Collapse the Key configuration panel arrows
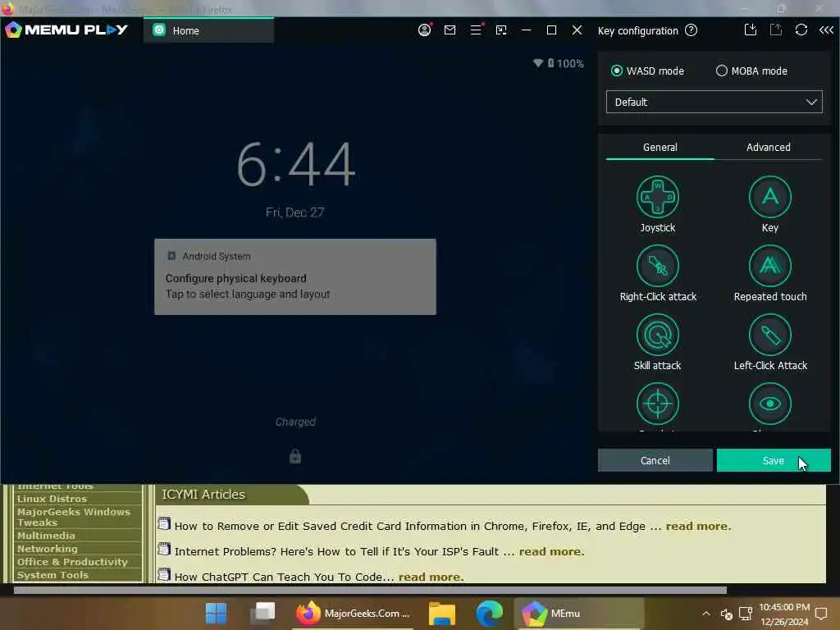Screen dimensions: 840x630 point(826,30)
